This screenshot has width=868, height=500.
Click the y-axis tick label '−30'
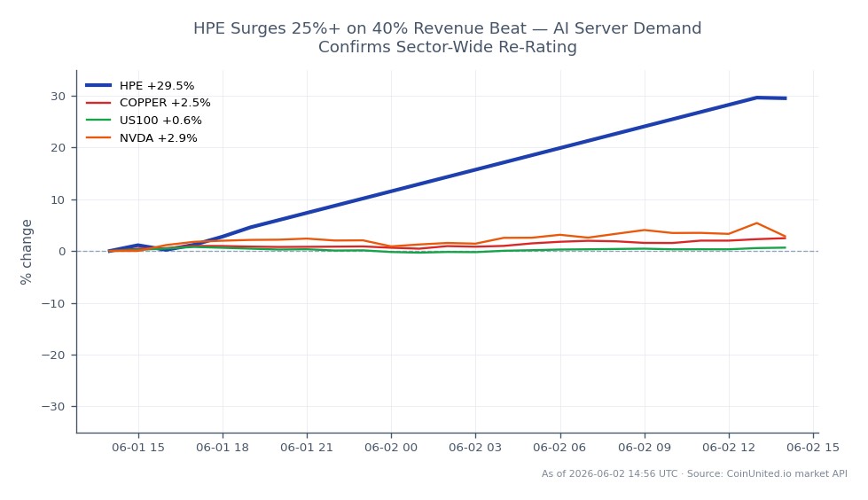click(x=54, y=406)
